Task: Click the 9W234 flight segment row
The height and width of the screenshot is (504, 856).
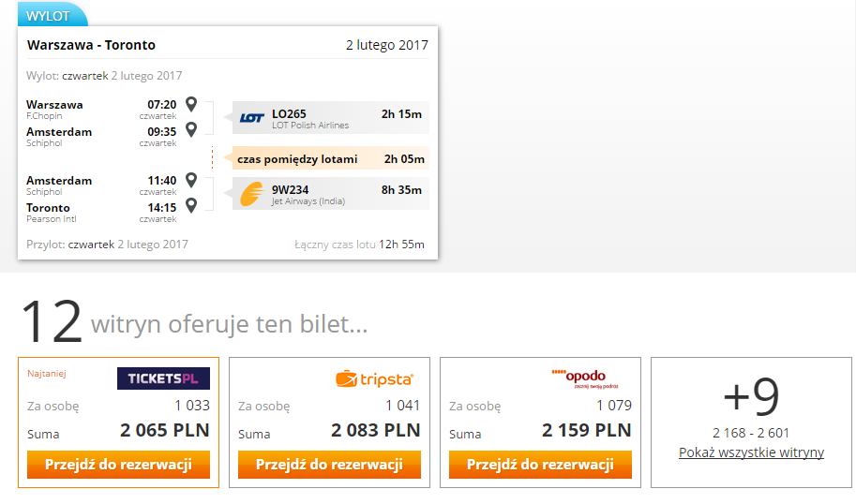Action: tap(331, 193)
